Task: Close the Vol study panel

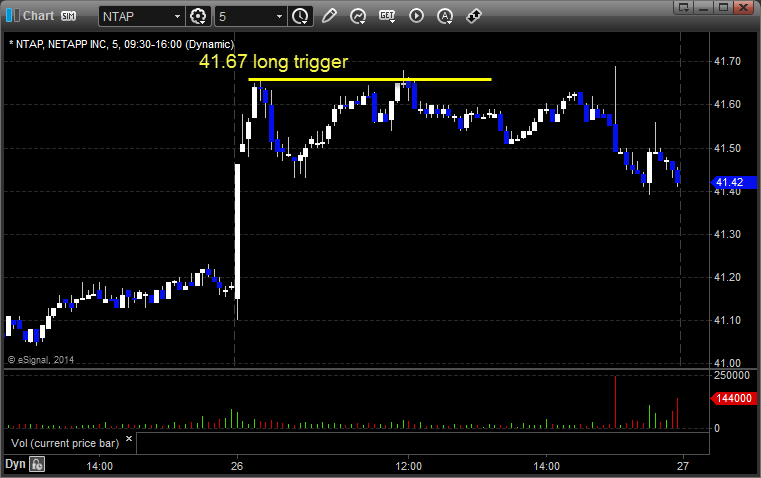Action: (x=129, y=439)
